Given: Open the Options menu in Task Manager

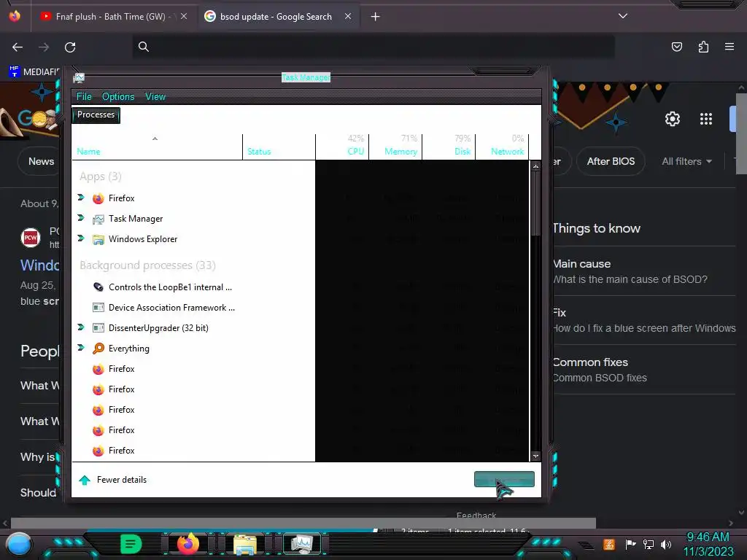Looking at the screenshot, I should [118, 97].
